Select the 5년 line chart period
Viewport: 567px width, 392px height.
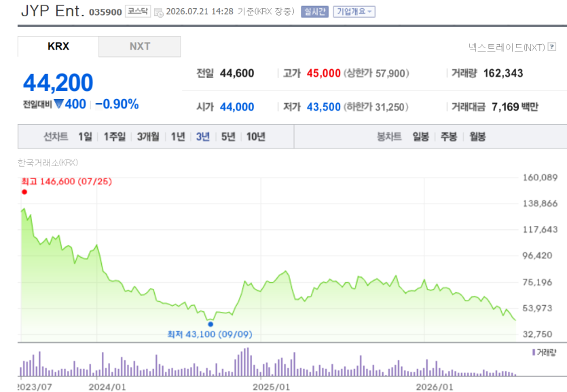click(228, 136)
